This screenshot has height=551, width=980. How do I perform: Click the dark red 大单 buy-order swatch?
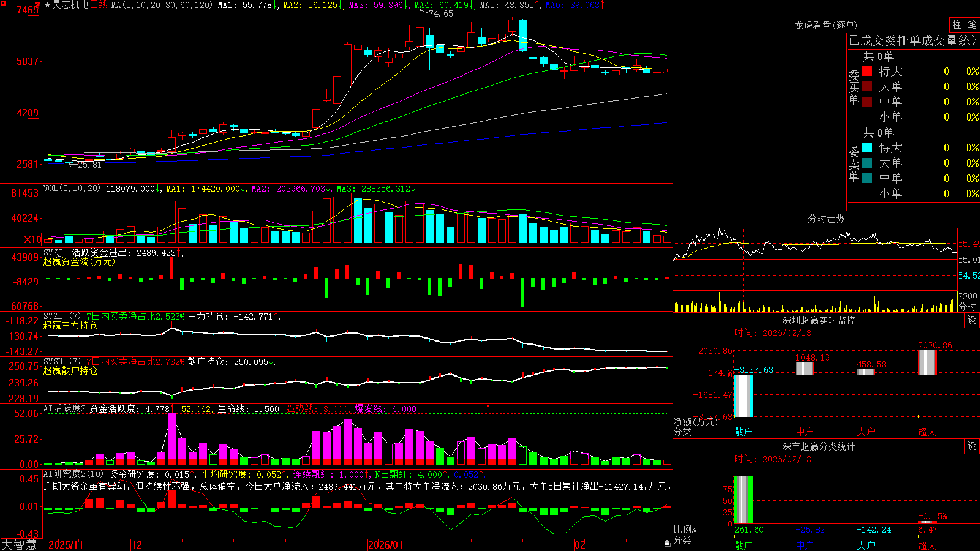867,86
